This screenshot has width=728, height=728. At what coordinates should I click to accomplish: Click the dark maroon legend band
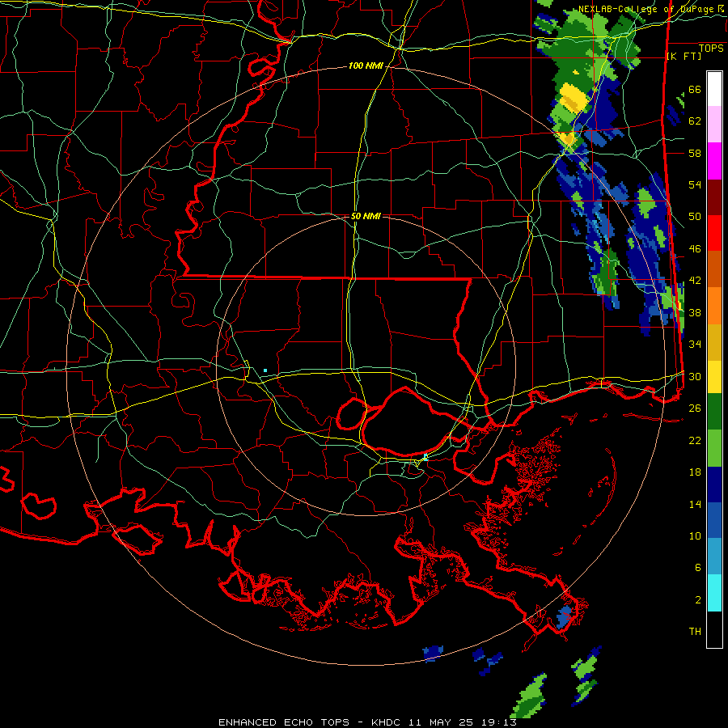pos(714,198)
